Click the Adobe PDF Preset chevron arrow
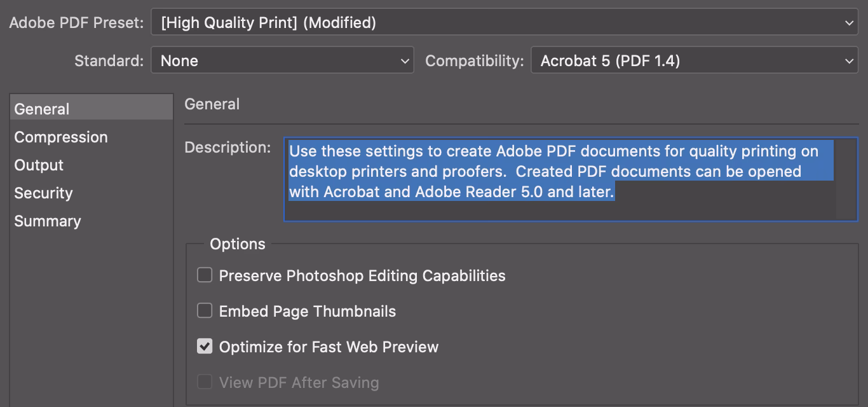 pos(850,22)
